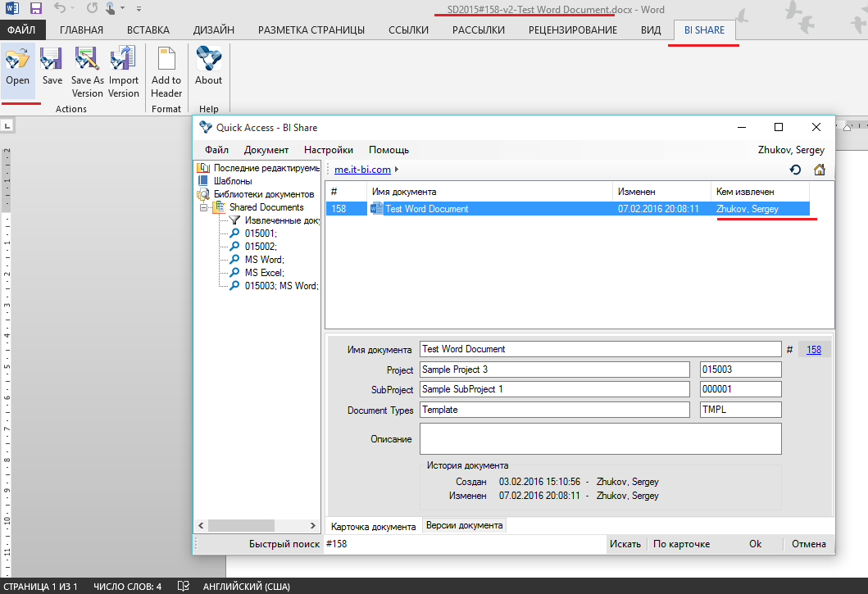Click the undo arrow in title bar

60,8
